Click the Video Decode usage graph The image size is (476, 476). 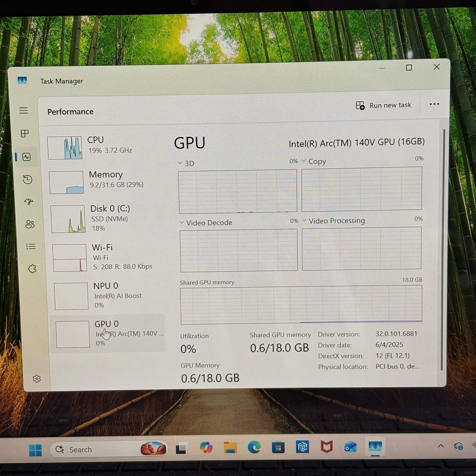pyautogui.click(x=239, y=250)
